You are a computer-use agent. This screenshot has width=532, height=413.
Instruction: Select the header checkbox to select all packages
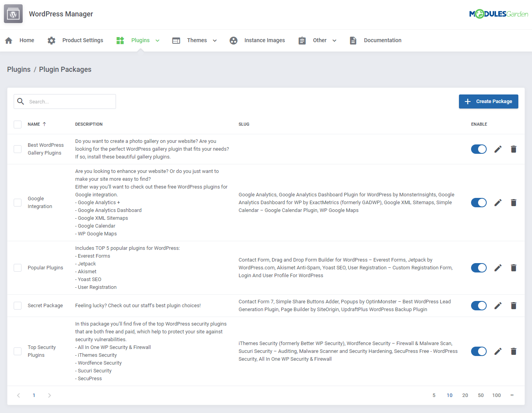[x=17, y=124]
